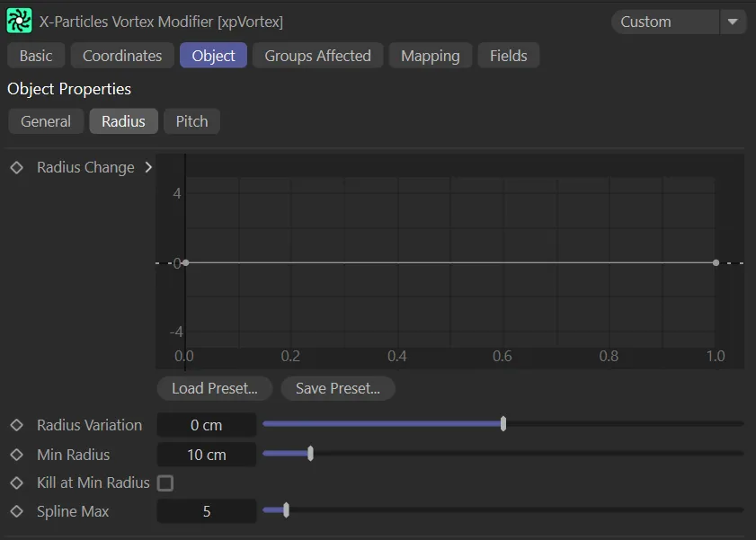This screenshot has width=756, height=540.
Task: Open the Coordinates tab
Action: coord(122,56)
